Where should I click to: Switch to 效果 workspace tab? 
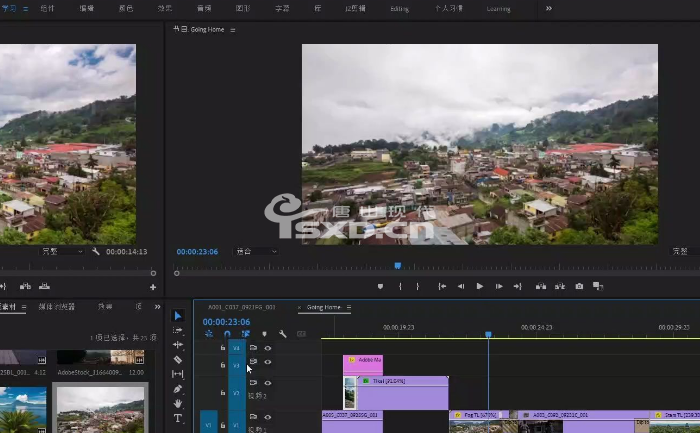click(x=165, y=8)
